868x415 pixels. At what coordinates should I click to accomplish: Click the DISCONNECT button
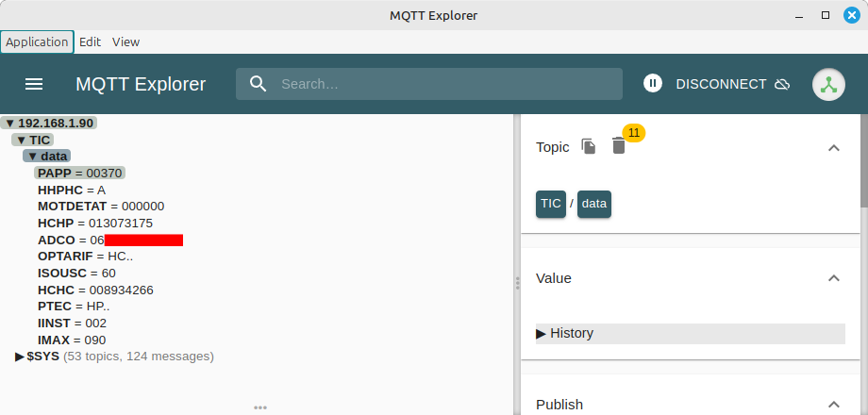[x=721, y=84]
